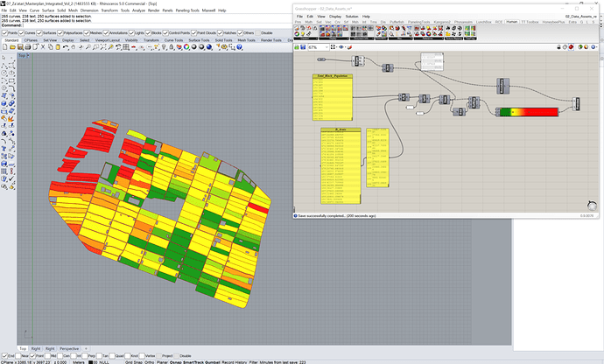The width and height of the screenshot is (604, 364).
Task: Click the Grasshopper zoom extents icon
Action: tap(333, 47)
